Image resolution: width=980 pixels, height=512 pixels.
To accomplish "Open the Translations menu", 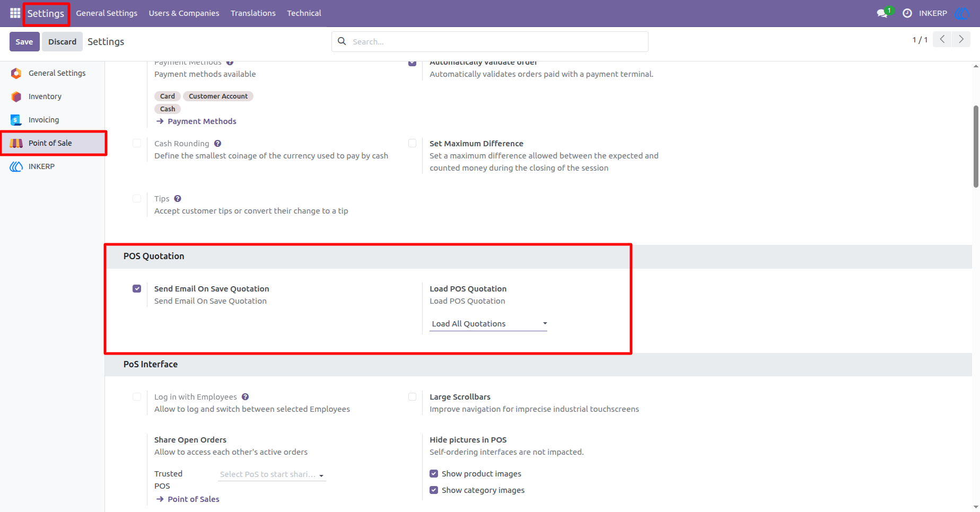I will click(x=253, y=13).
